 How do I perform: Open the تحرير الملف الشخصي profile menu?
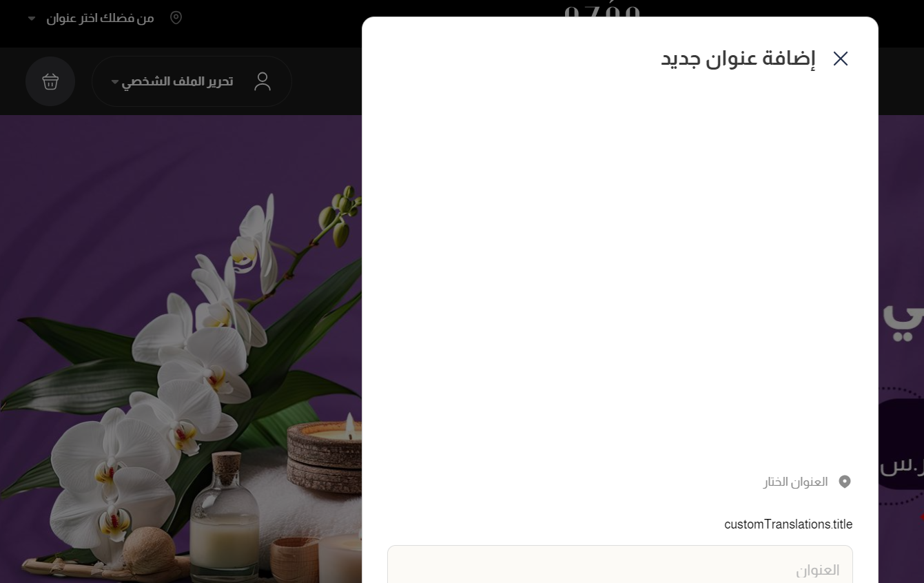point(192,81)
